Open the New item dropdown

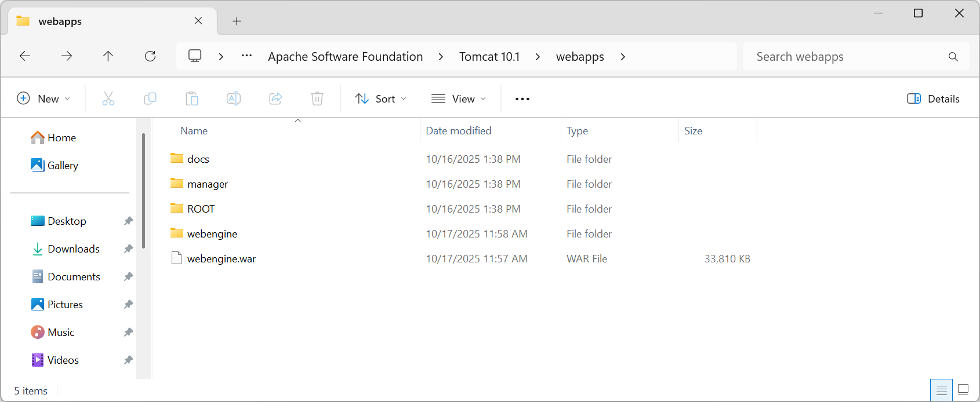pos(43,98)
